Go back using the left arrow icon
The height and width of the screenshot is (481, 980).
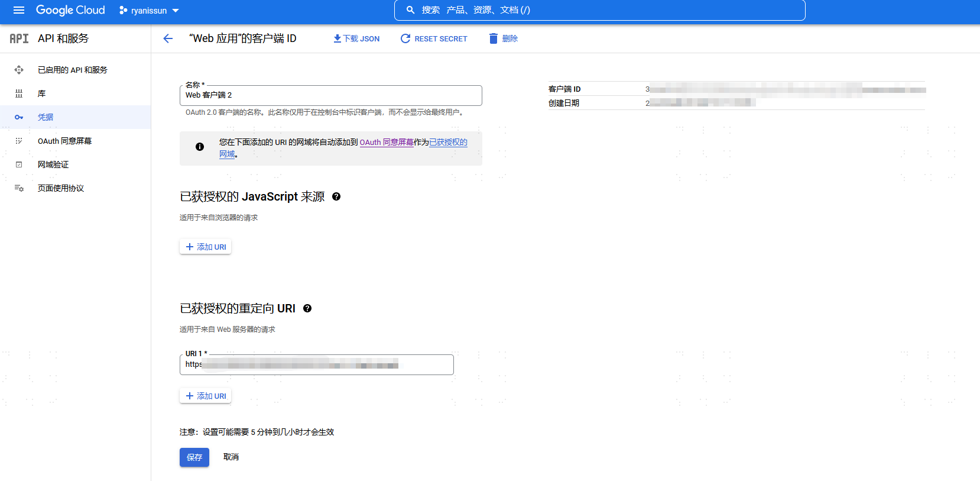click(168, 38)
